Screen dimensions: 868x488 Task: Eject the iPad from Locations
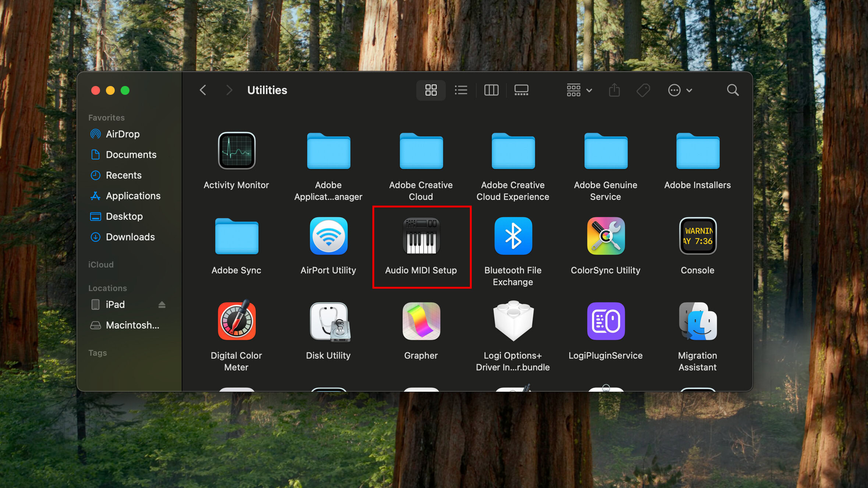click(x=162, y=305)
